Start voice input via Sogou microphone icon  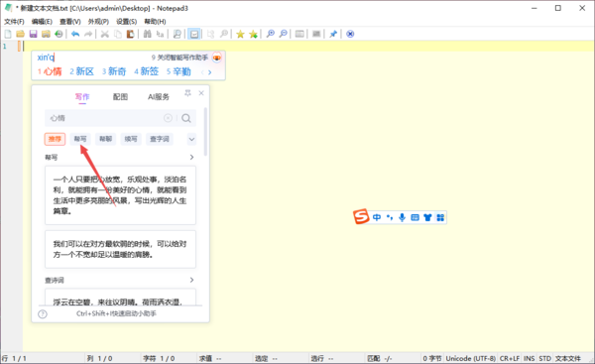coord(403,217)
